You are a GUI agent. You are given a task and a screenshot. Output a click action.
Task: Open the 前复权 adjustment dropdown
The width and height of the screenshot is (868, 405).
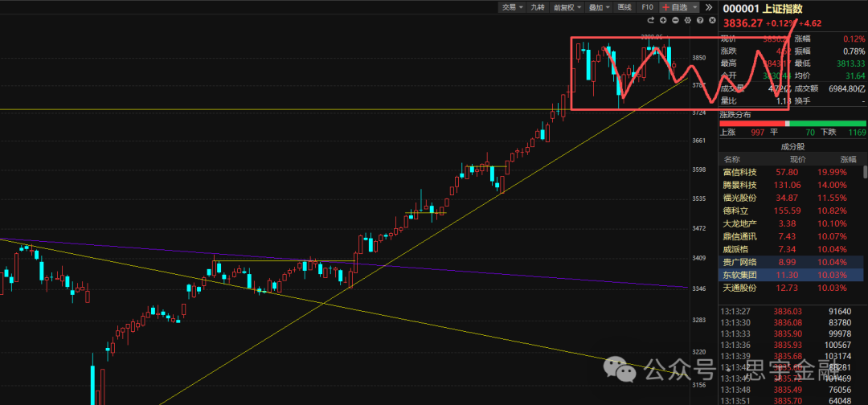[568, 7]
